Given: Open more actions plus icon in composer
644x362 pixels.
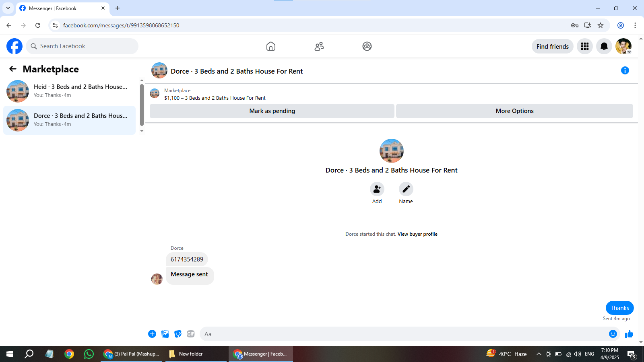Looking at the screenshot, I should click(152, 334).
